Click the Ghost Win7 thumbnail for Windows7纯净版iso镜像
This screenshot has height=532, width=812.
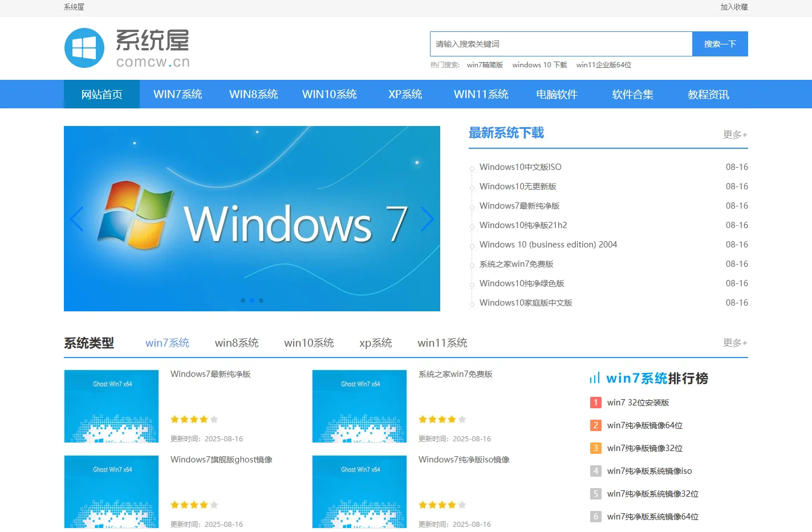(x=359, y=492)
